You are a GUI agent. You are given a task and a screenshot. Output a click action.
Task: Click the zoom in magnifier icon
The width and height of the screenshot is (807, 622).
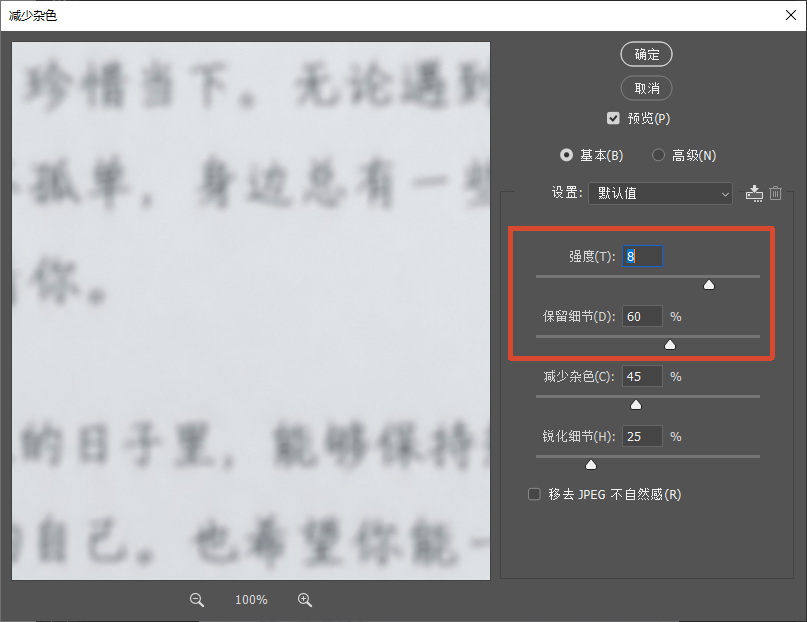(x=305, y=600)
